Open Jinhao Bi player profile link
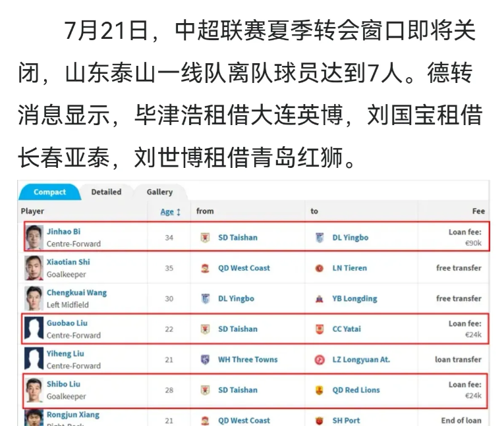This screenshot has width=504, height=426. (x=63, y=232)
